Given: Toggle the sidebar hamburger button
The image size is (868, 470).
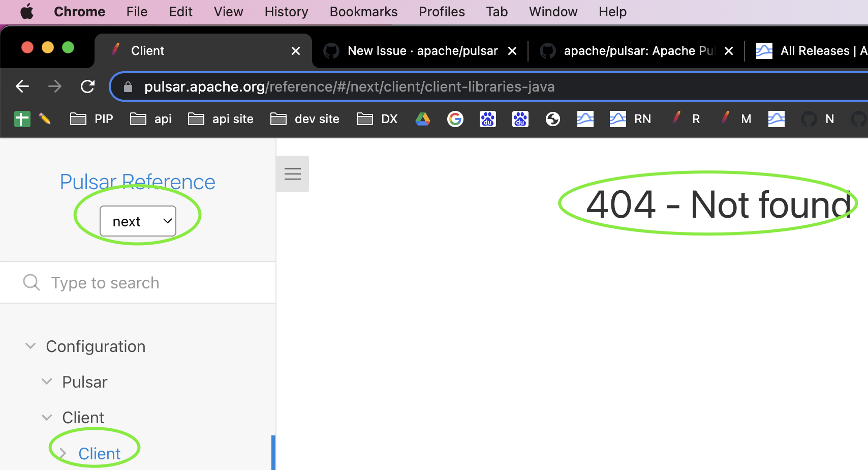Looking at the screenshot, I should [x=293, y=174].
